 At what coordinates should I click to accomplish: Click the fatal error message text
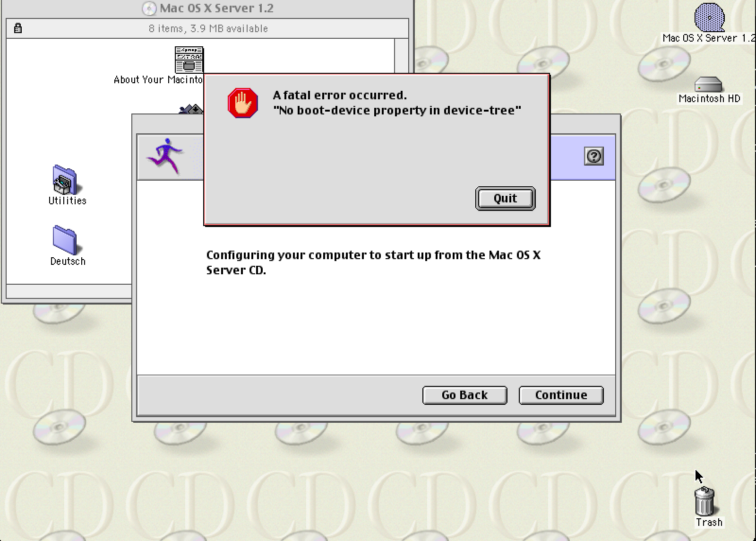397,103
